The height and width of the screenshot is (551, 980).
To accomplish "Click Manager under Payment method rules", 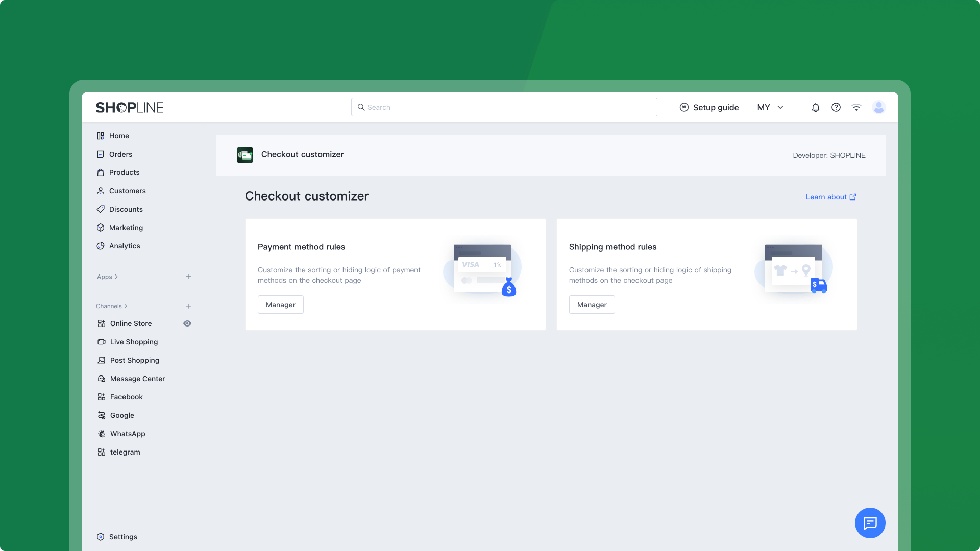I will point(280,305).
